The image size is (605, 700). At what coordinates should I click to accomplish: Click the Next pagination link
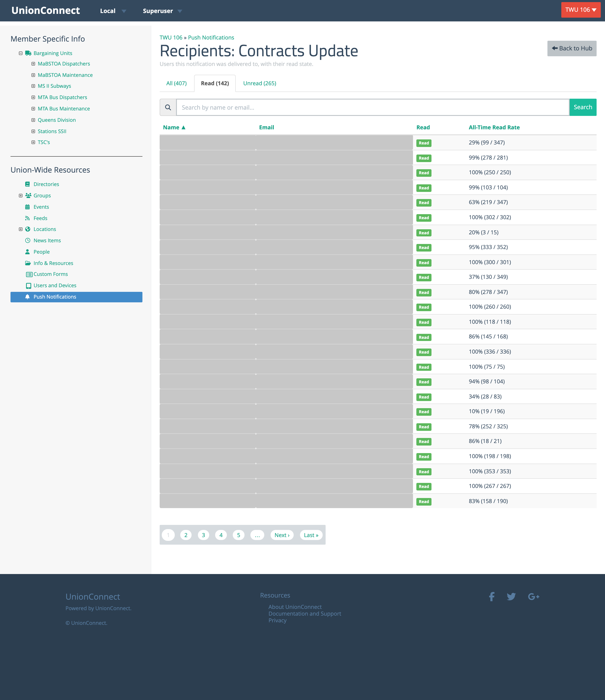[282, 535]
